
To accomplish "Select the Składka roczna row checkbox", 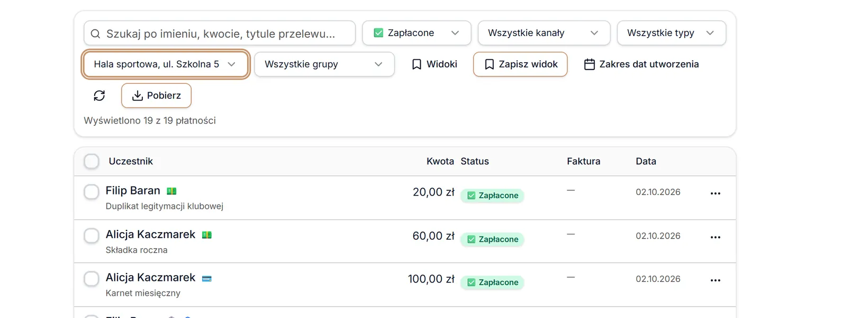I will [92, 236].
